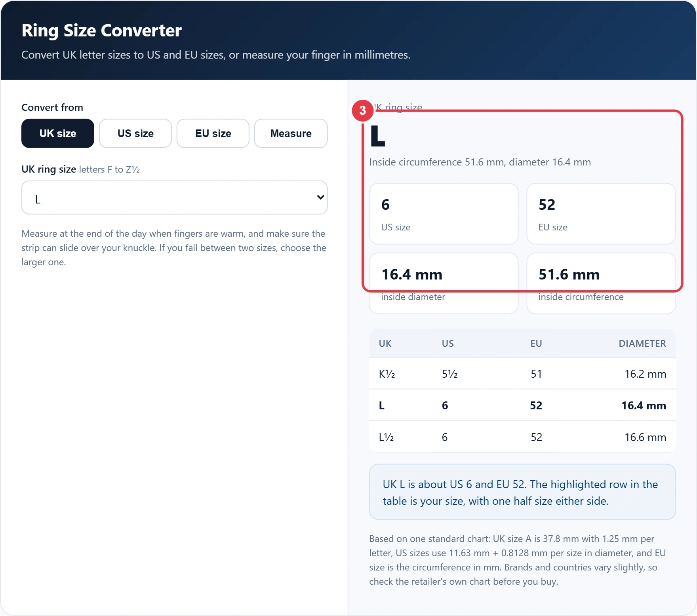Click the 'Inside circumference 51.6 mm' summary line
The height and width of the screenshot is (616, 697).
pyautogui.click(x=480, y=162)
